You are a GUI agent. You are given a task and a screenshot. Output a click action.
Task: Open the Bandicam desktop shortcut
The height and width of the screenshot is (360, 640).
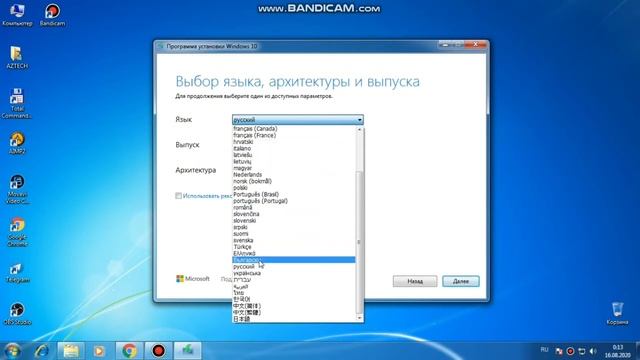click(x=52, y=15)
